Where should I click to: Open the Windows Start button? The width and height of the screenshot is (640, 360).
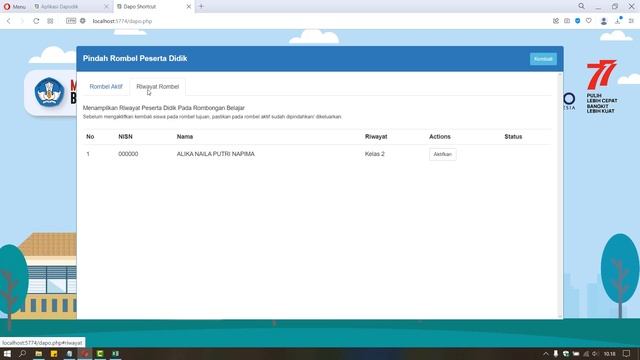pos(7,353)
